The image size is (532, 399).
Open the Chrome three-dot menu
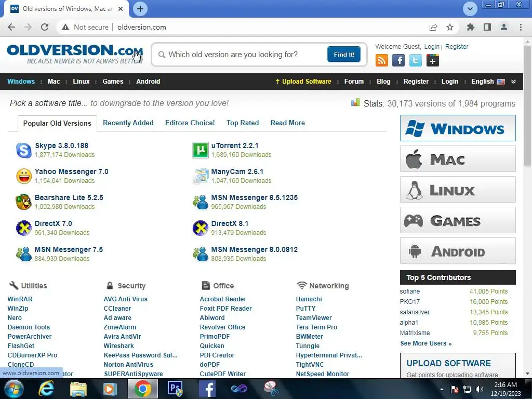(x=521, y=27)
